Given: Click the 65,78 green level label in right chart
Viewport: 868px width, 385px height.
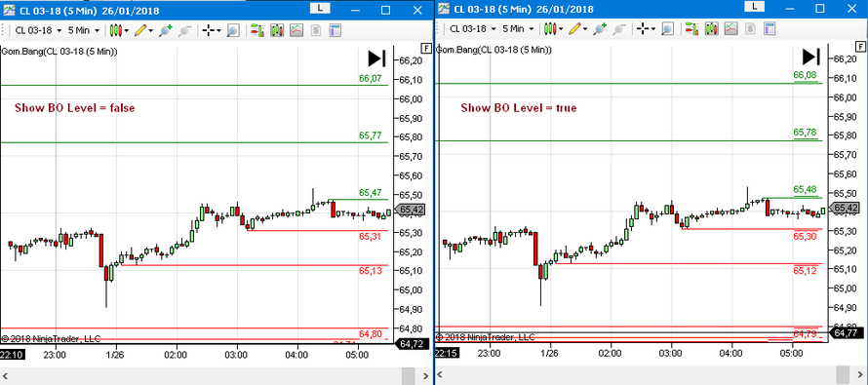Looking at the screenshot, I should pos(805,133).
